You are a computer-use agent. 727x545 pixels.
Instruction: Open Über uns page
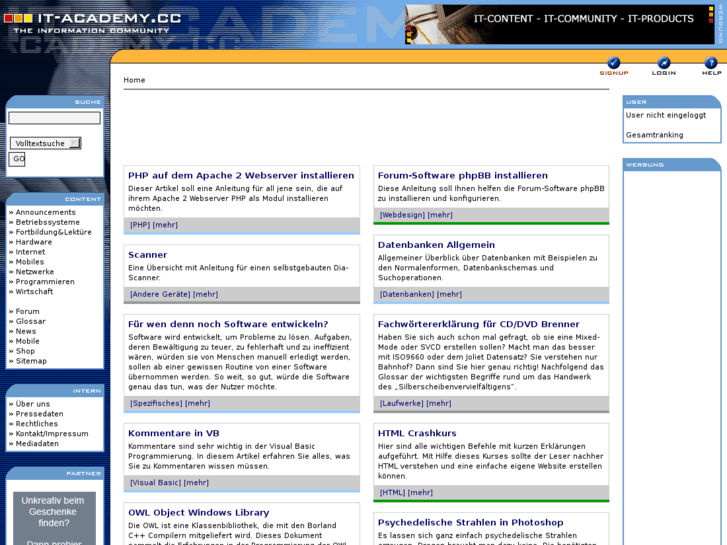[x=32, y=404]
